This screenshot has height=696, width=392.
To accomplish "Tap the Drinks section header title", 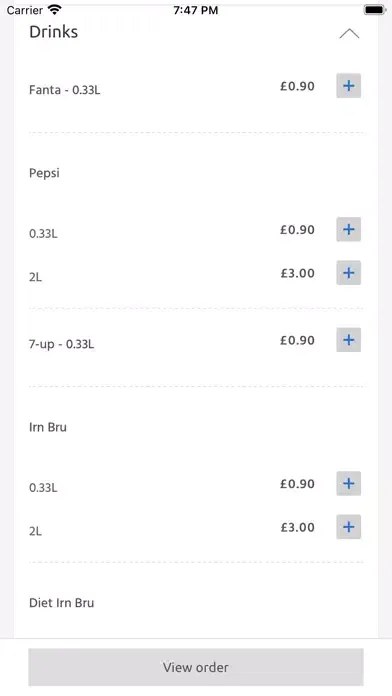I will 53,32.
